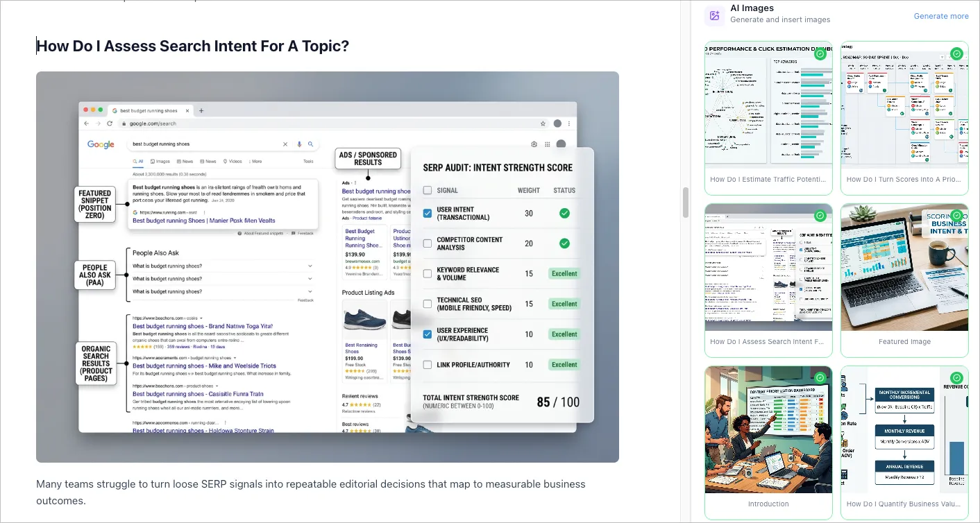
Task: Click green check badge on Quantify Business Value image
Action: pos(956,378)
